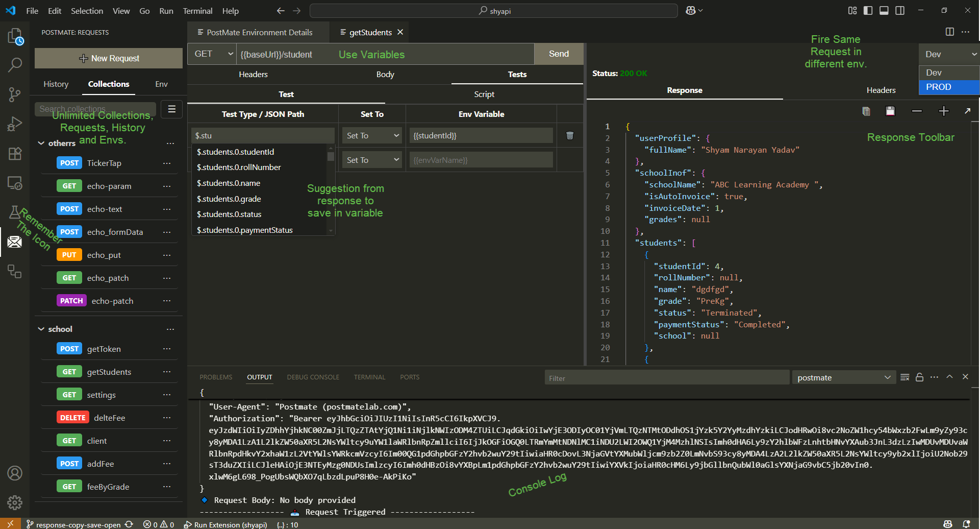Open response Headers tab

(881, 90)
